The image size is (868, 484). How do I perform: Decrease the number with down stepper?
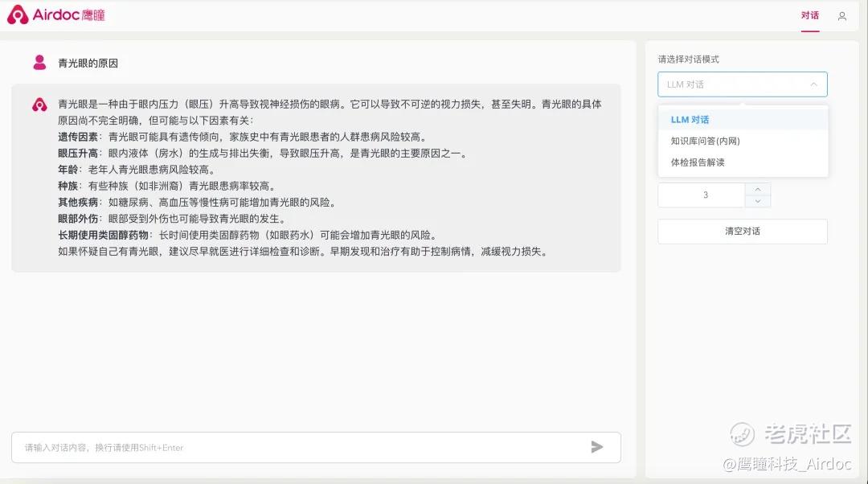[758, 201]
